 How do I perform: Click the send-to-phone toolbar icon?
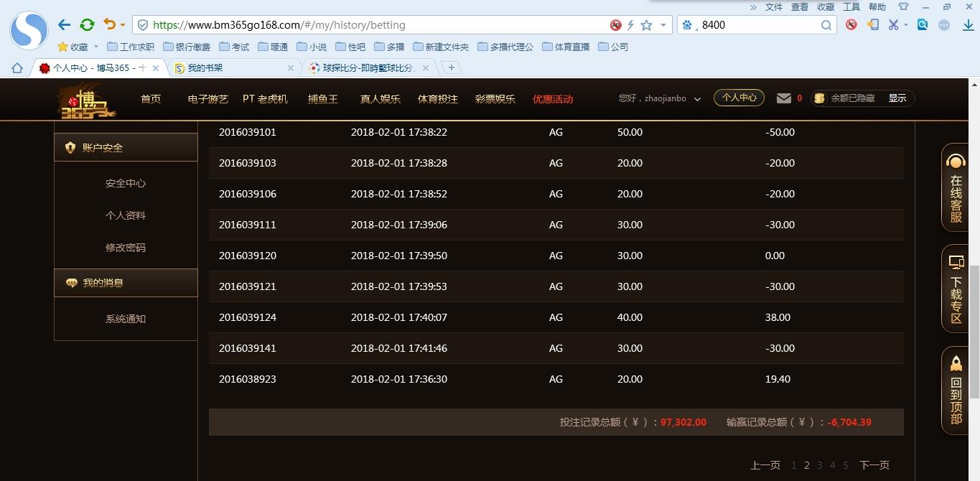[873, 24]
